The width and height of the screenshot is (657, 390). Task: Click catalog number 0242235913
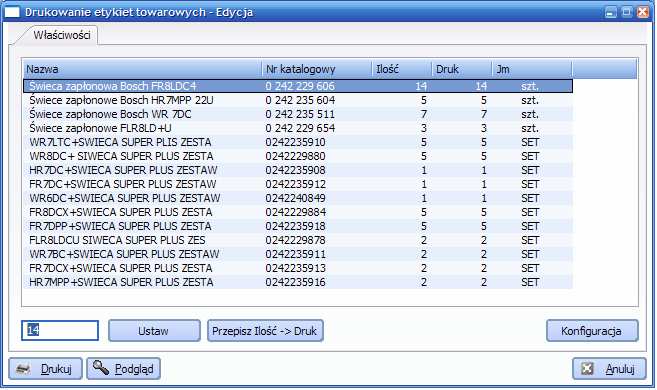coord(295,268)
